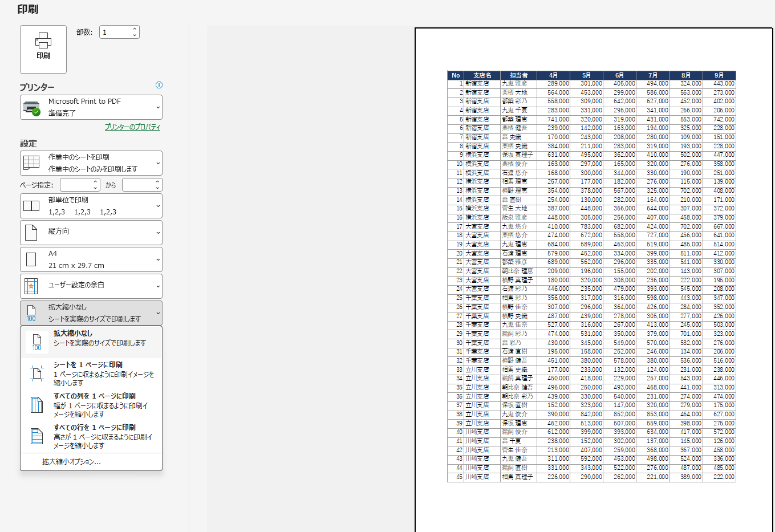Open the プリンターのプロパティ link
The width and height of the screenshot is (775, 532).
click(x=132, y=127)
